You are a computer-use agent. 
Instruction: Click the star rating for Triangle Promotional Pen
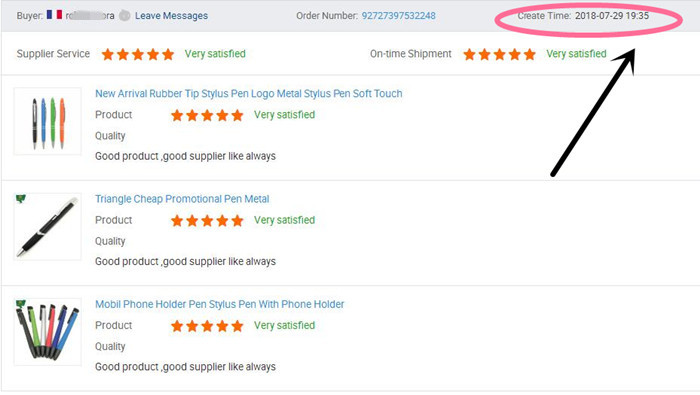point(207,220)
